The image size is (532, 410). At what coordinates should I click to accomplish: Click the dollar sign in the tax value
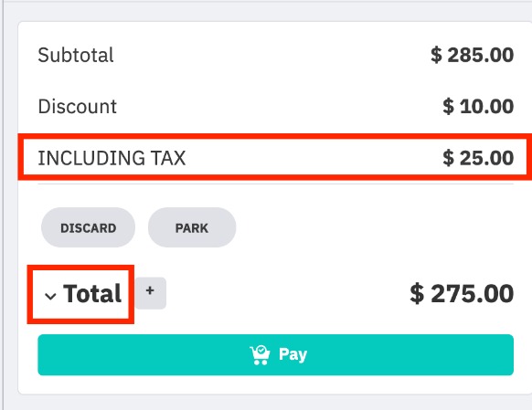[448, 158]
